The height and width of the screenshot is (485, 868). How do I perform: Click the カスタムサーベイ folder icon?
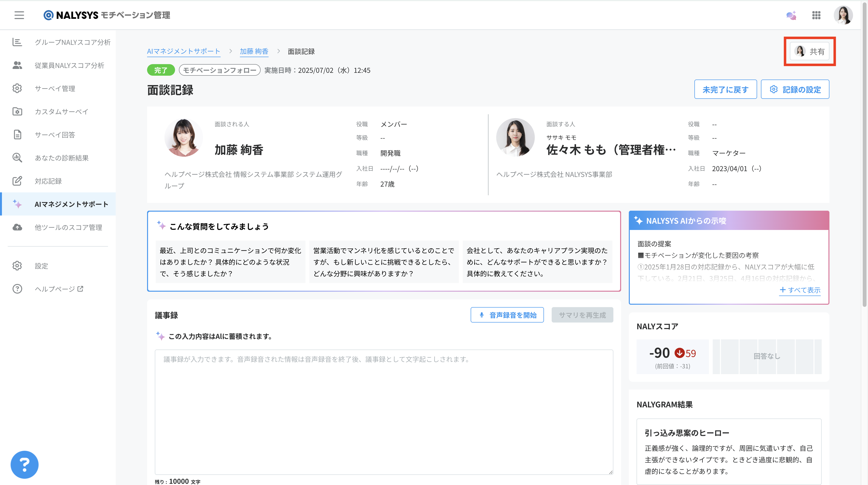[x=17, y=111]
